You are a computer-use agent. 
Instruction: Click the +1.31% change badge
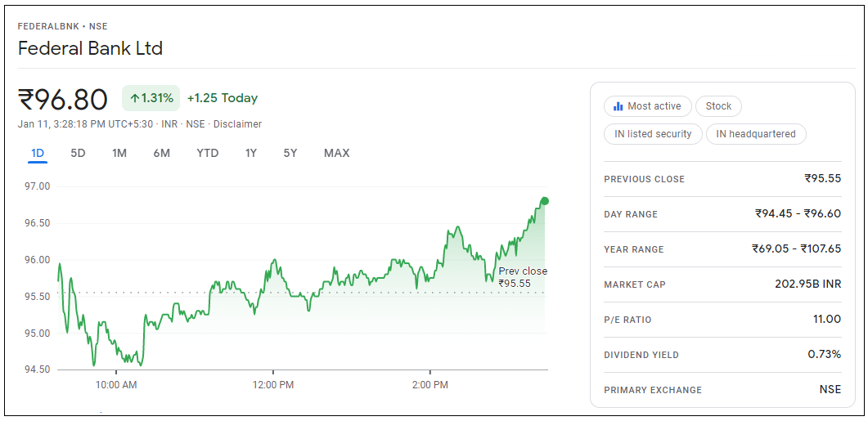click(x=151, y=98)
